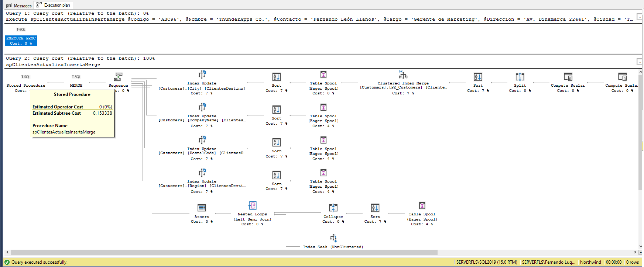Click the Sort icon beside PostalCode Index Update
The height and width of the screenshot is (267, 644).
pos(277,143)
